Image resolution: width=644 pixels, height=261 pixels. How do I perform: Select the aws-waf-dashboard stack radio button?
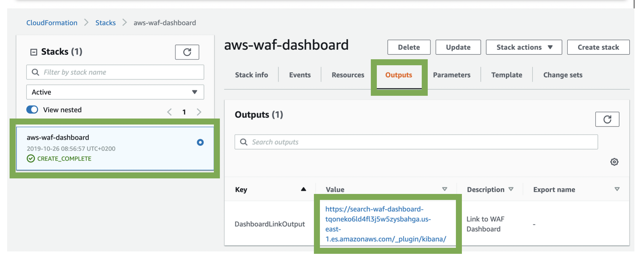tap(200, 142)
